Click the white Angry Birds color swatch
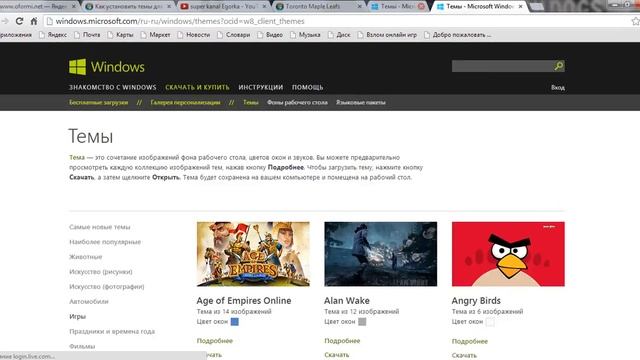This screenshot has width=640, height=360. [490, 322]
